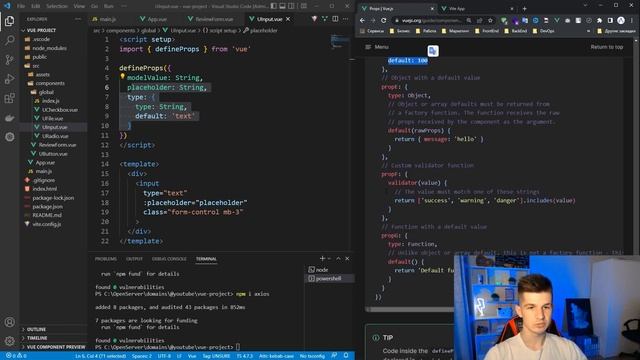Switch to the PROBLEMS panel tab

(x=106, y=259)
